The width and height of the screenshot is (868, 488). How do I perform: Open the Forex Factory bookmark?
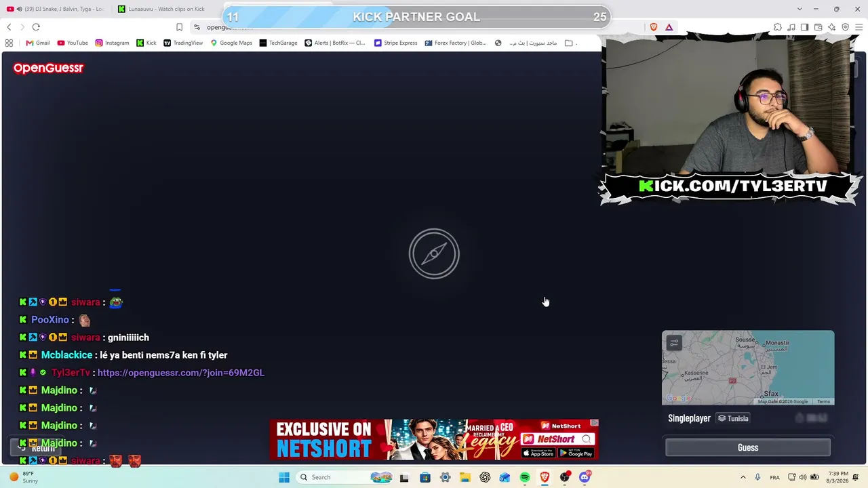click(456, 43)
